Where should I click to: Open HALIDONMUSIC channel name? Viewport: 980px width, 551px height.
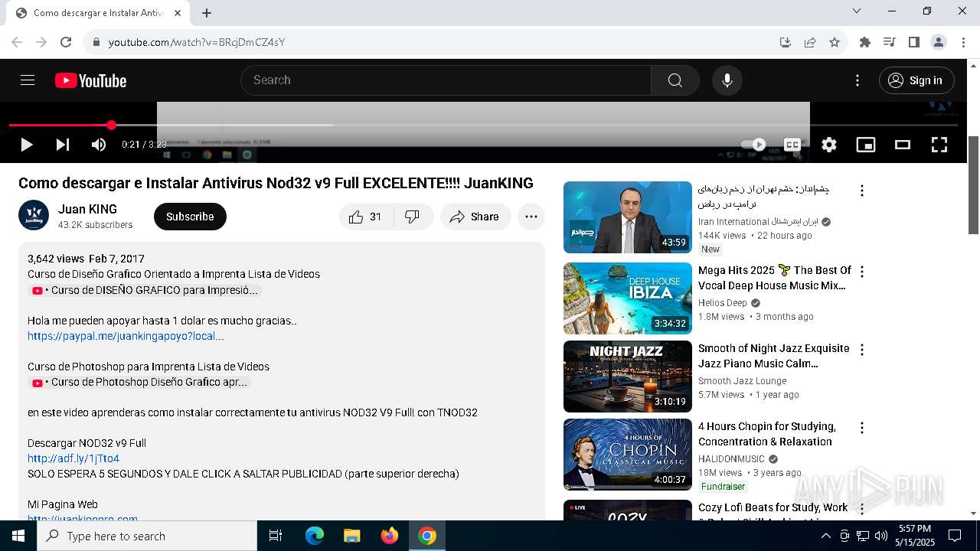[731, 458]
